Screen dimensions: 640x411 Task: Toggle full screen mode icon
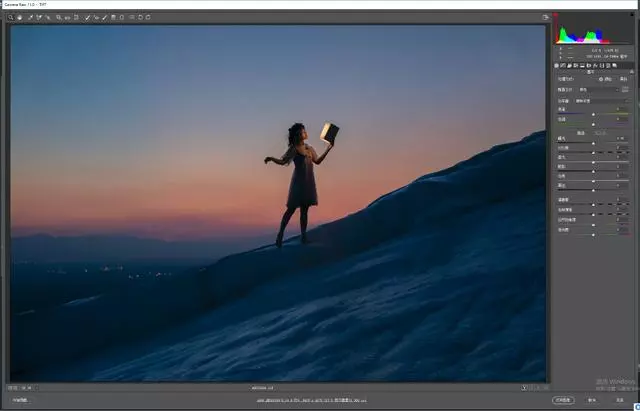click(546, 18)
